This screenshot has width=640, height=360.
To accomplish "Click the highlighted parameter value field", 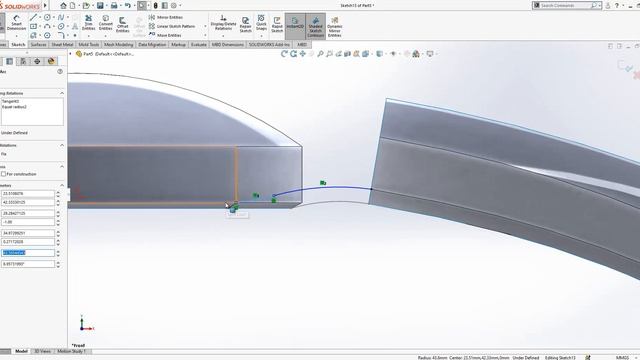I will 28,253.
